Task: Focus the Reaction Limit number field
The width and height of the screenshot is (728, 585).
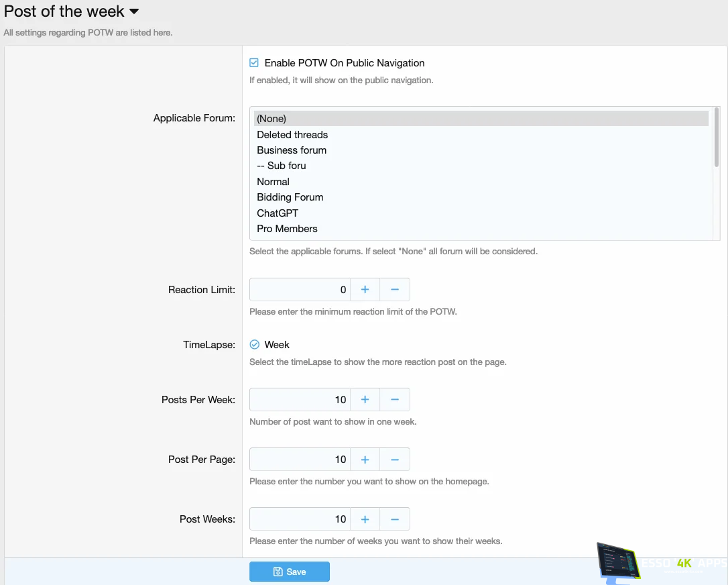Action: click(x=300, y=290)
